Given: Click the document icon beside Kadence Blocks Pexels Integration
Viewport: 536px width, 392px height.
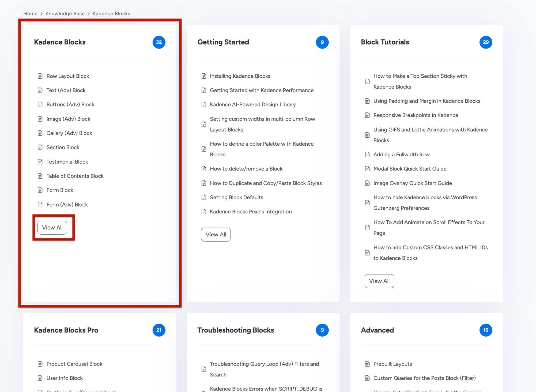Looking at the screenshot, I should [x=204, y=212].
